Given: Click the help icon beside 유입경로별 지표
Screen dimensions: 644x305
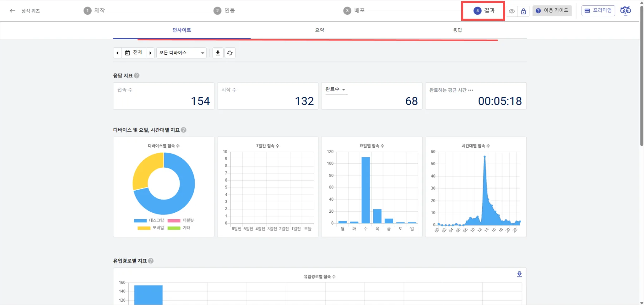Looking at the screenshot, I should (151, 261).
